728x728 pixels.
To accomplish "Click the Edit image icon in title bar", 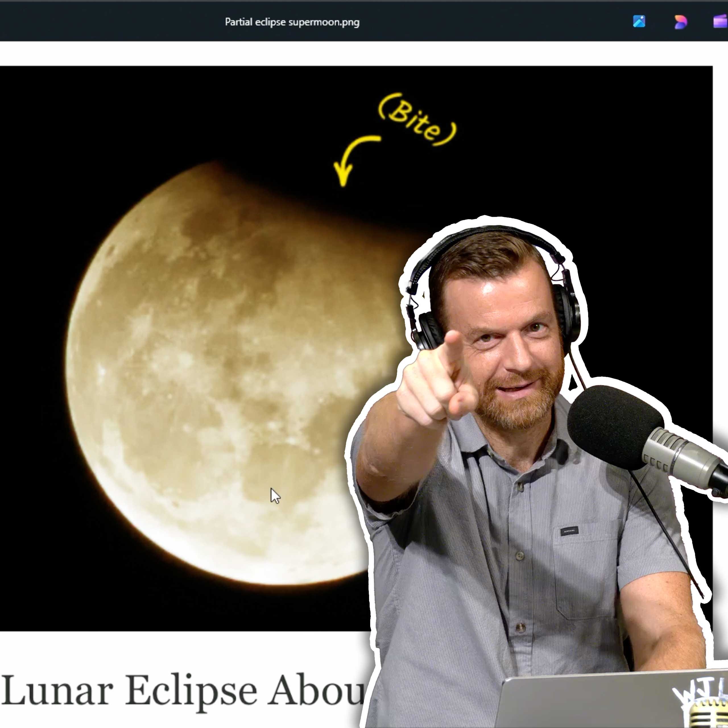I will 639,22.
